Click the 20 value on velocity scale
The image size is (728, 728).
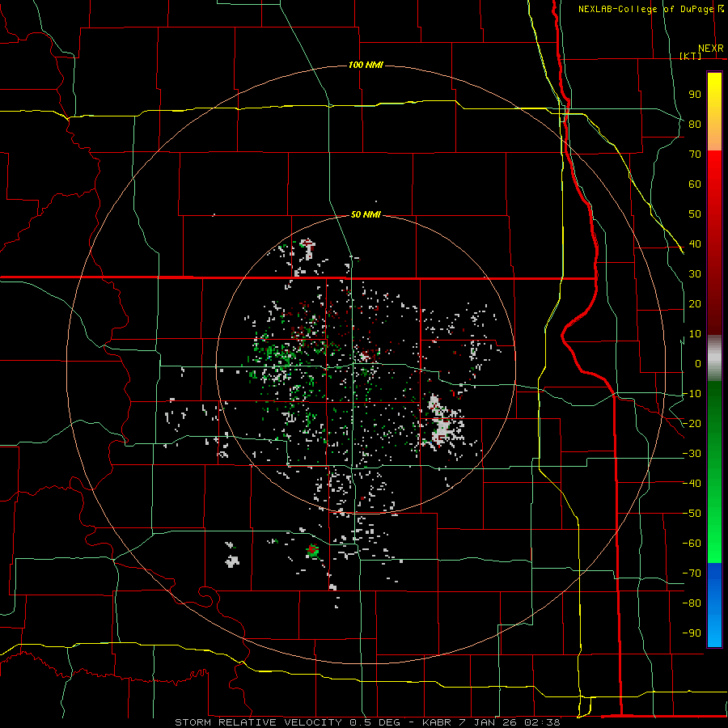tap(695, 304)
